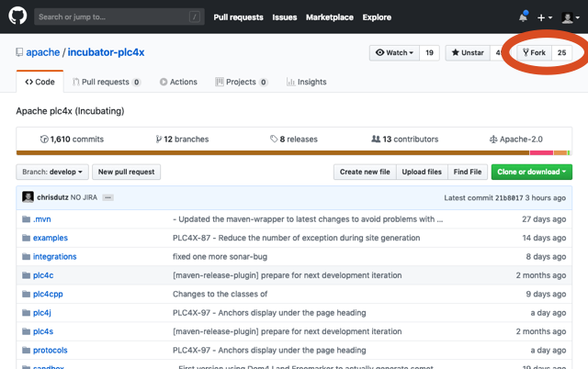Open the Watch dropdown
Viewport: 588px width, 369px height.
pyautogui.click(x=394, y=53)
